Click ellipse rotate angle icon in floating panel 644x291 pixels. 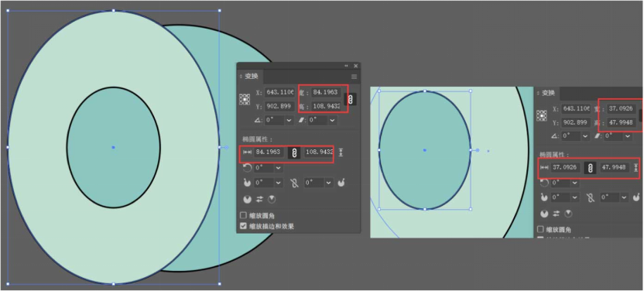coord(247,168)
